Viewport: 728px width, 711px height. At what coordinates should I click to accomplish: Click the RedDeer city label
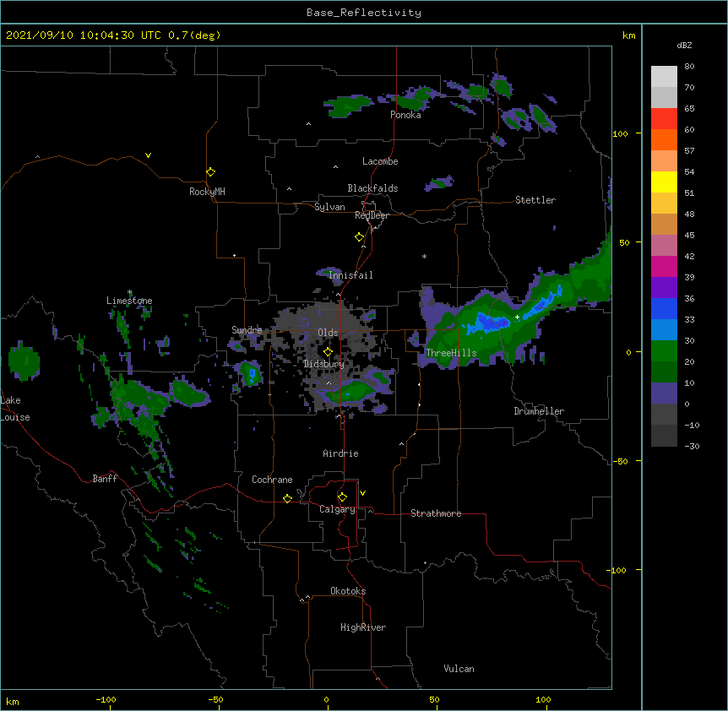pos(372,215)
